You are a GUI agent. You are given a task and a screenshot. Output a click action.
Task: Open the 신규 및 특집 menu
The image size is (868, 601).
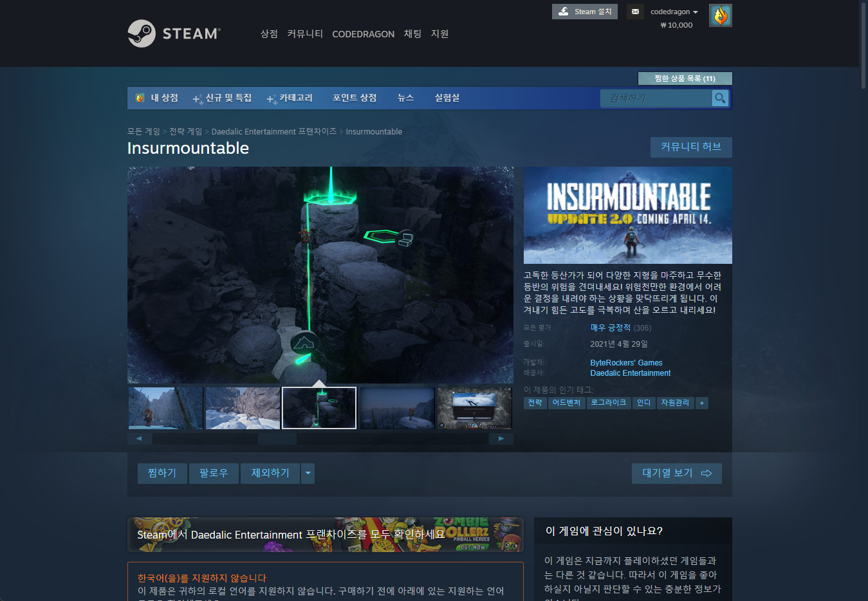pos(223,98)
